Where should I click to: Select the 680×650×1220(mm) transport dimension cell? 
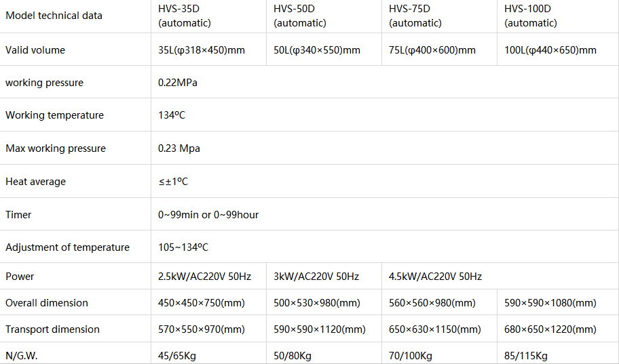550,329
